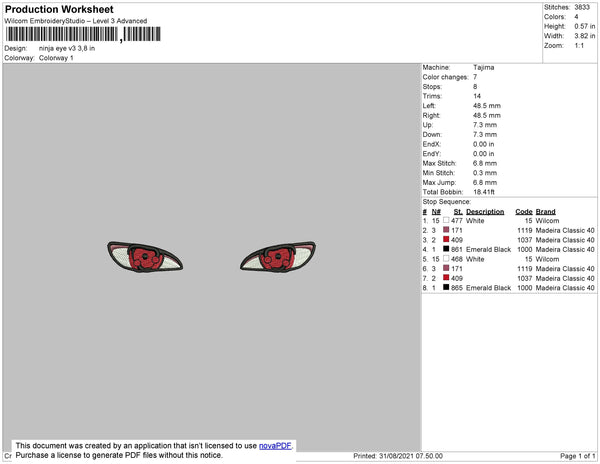600x464 pixels.
Task: Click the 'N#' column header
Action: click(x=436, y=212)
